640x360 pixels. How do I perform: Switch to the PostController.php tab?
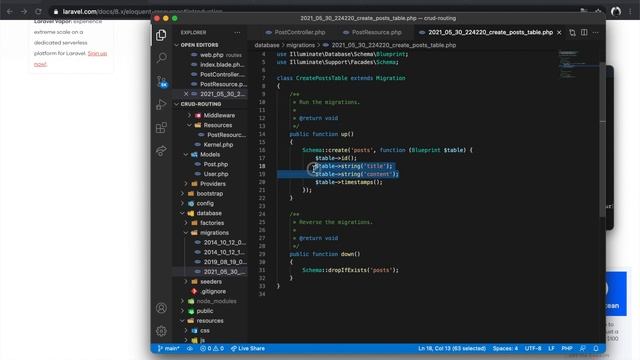tap(295, 33)
